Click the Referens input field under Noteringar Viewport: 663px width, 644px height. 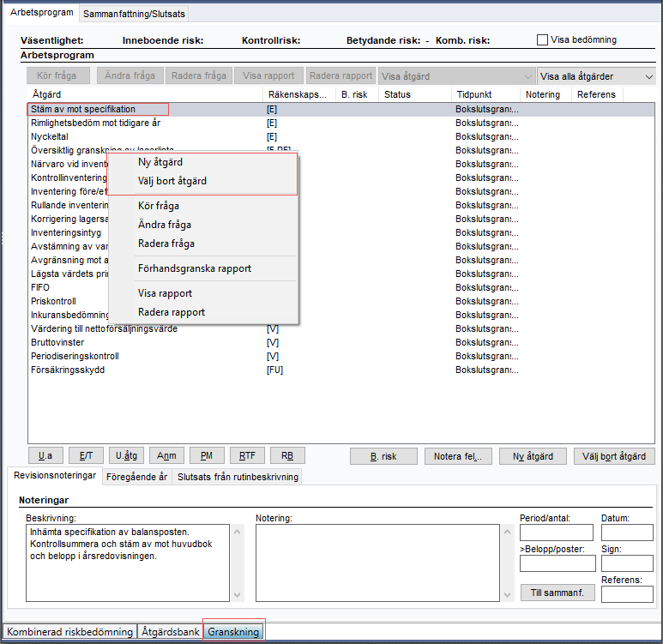pyautogui.click(x=627, y=594)
